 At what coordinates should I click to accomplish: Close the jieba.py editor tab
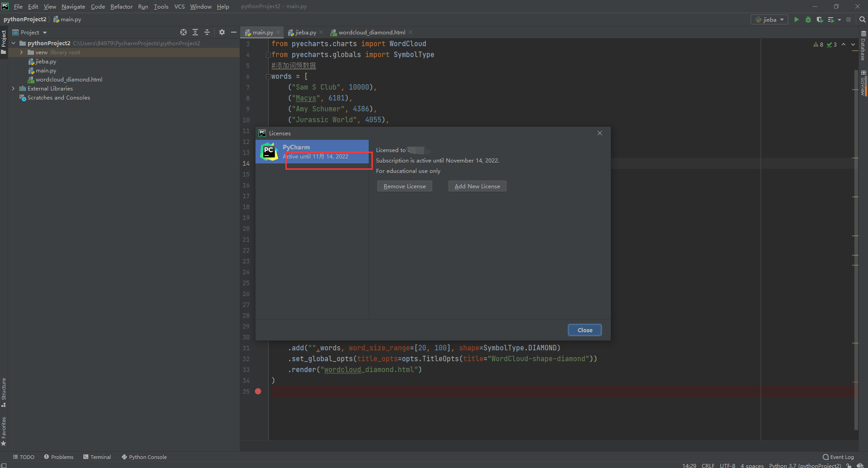tap(321, 32)
